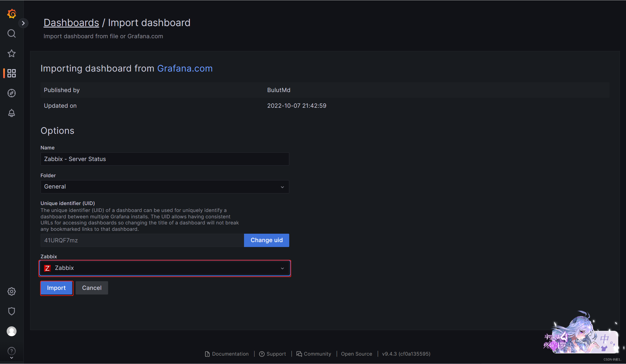Open Documentation footer link
Viewport: 626px width, 364px height.
[x=227, y=354]
